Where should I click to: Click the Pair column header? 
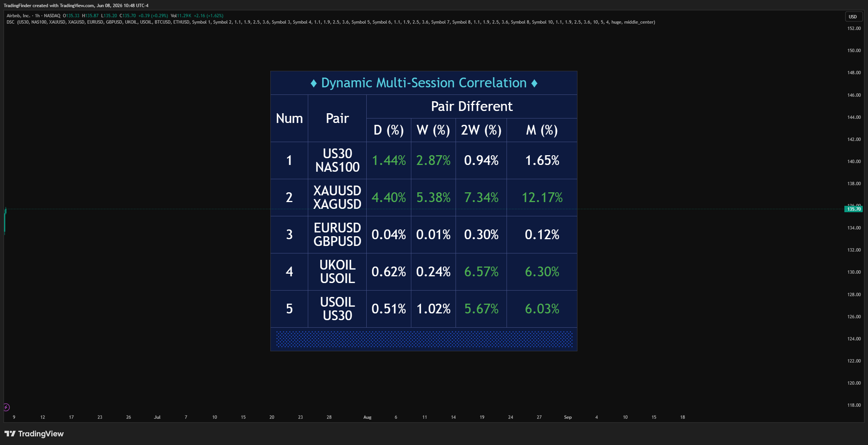(x=337, y=118)
